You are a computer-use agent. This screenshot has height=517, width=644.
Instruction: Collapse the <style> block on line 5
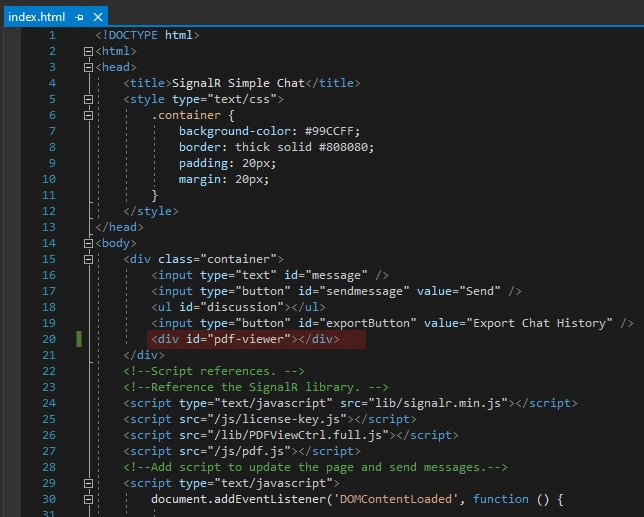click(x=88, y=99)
